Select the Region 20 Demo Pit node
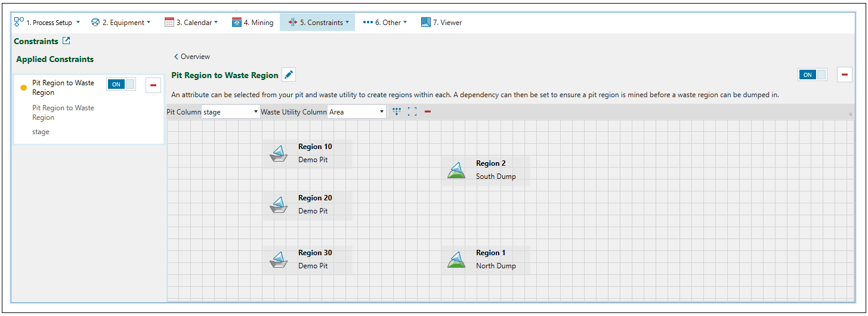 point(307,205)
